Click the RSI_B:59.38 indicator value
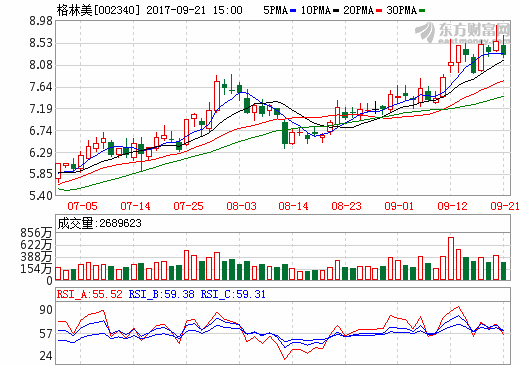520x365 pixels. 162,294
